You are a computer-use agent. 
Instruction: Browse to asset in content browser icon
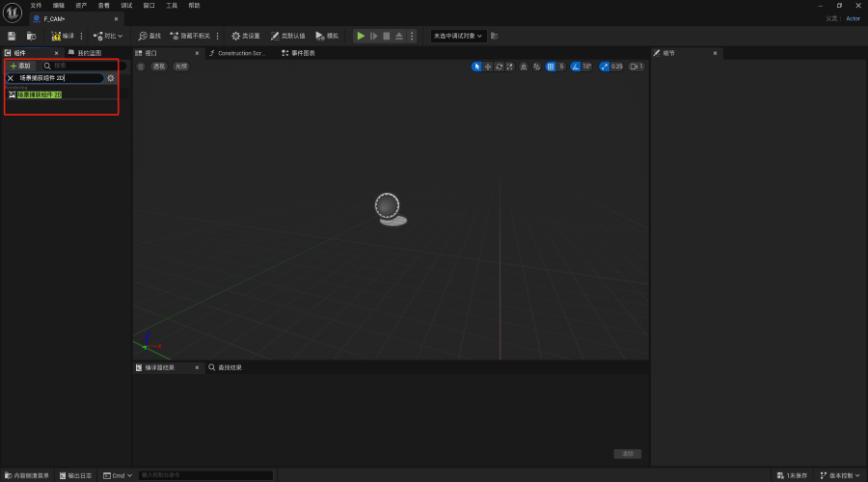point(32,36)
